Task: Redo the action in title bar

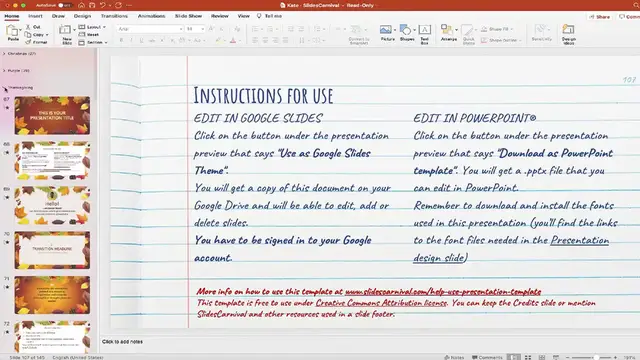Action: click(x=118, y=5)
